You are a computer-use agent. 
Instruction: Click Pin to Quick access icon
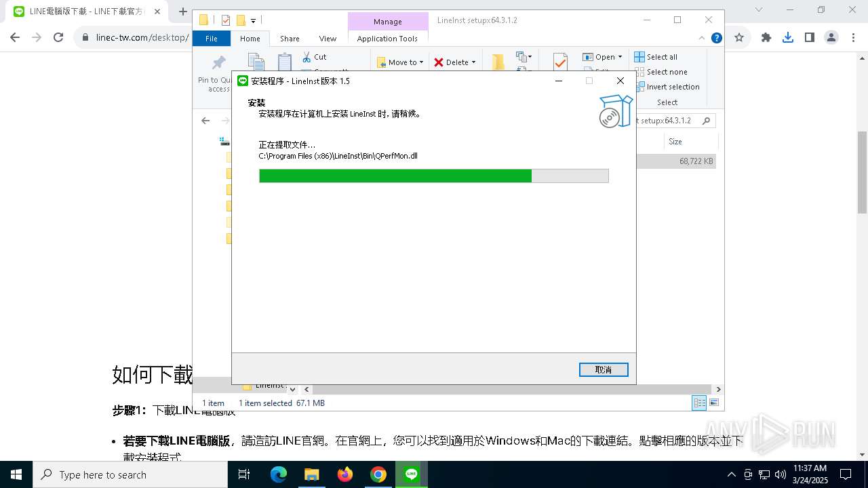218,63
